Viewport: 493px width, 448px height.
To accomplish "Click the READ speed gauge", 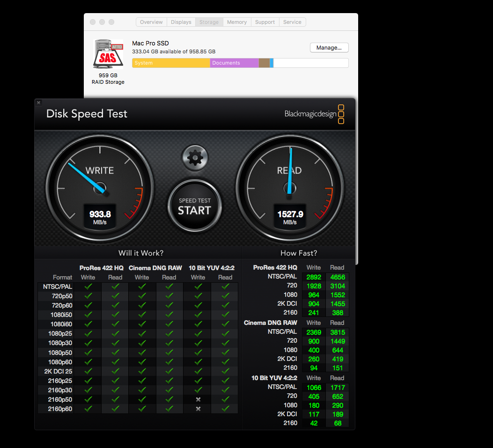I will [290, 188].
